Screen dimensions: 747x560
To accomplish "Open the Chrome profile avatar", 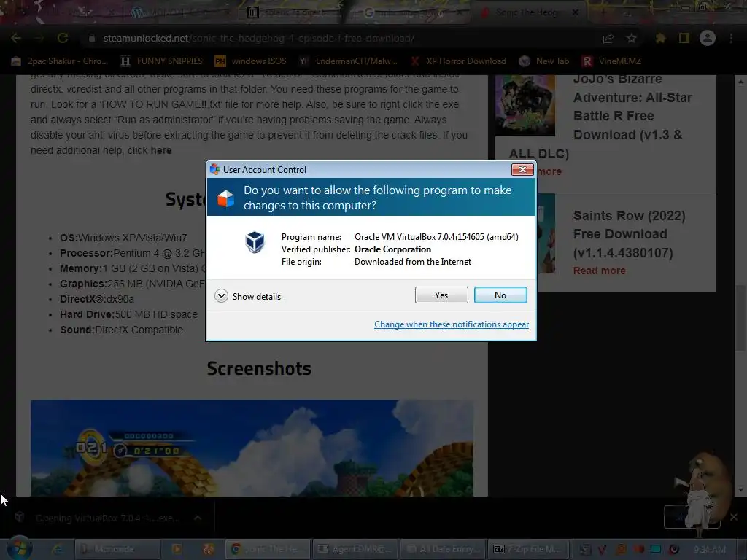I will click(708, 38).
